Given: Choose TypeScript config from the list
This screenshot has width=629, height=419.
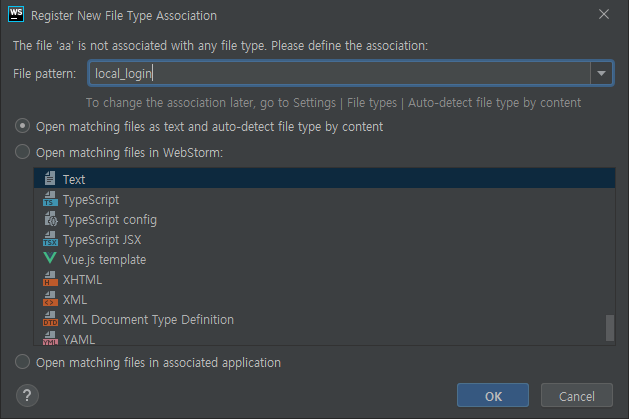Looking at the screenshot, I should coord(324,219).
